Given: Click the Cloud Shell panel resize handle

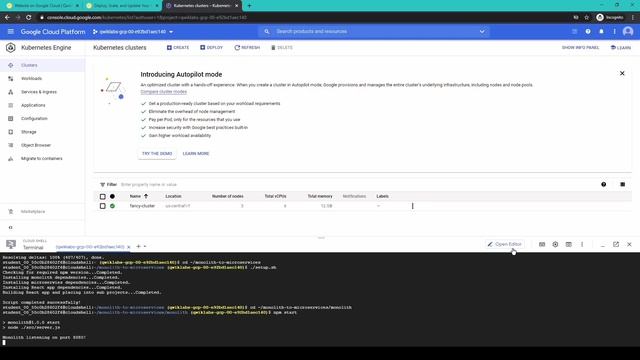Looking at the screenshot, I should [321, 238].
